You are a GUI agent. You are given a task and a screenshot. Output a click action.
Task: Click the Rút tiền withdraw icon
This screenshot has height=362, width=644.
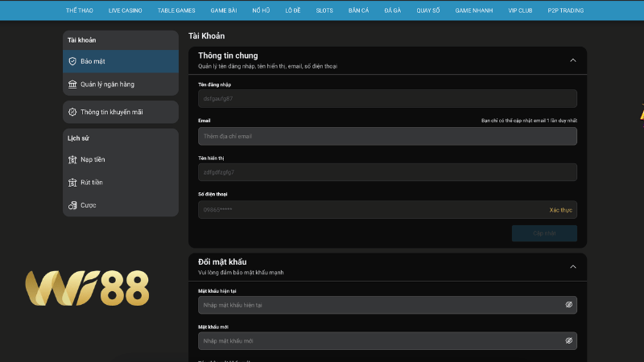coord(72,183)
